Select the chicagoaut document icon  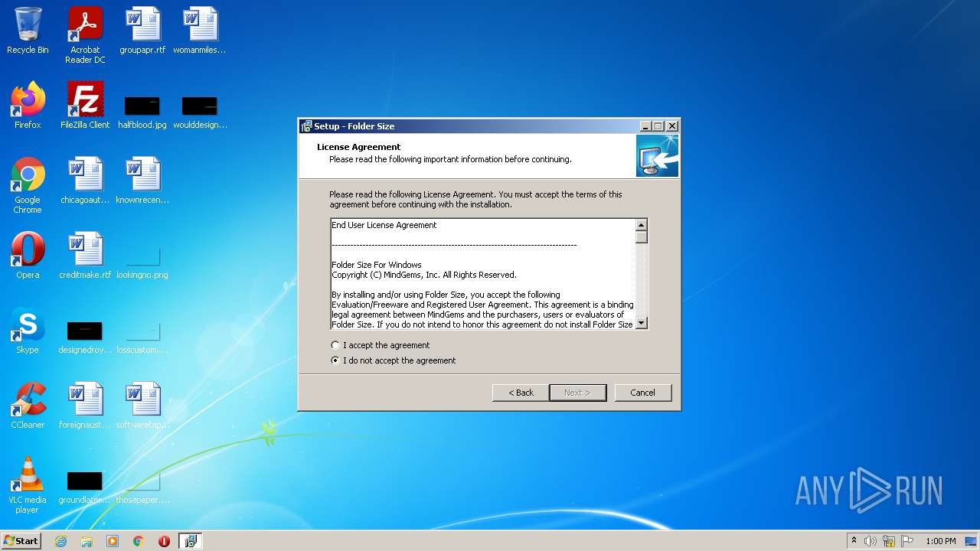85,181
